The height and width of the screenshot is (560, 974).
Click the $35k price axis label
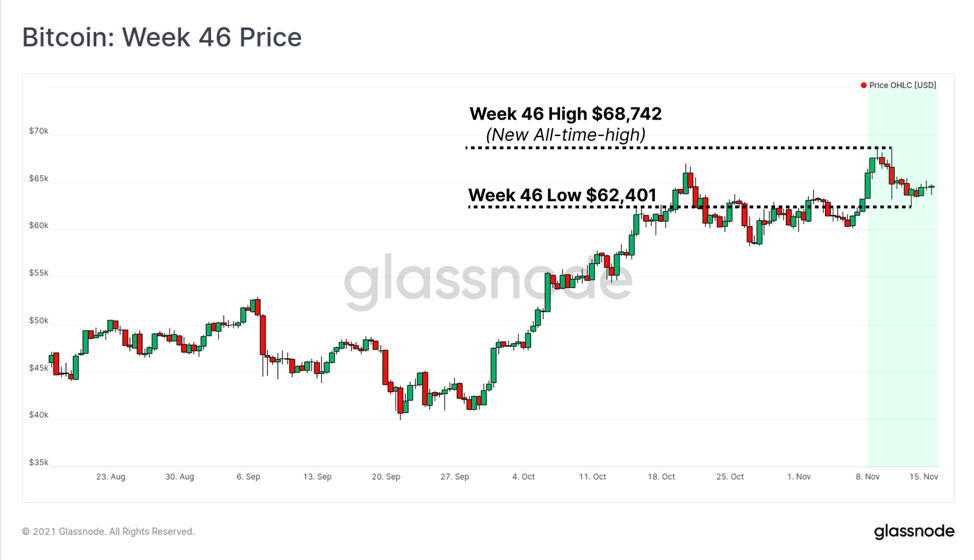[x=39, y=463]
